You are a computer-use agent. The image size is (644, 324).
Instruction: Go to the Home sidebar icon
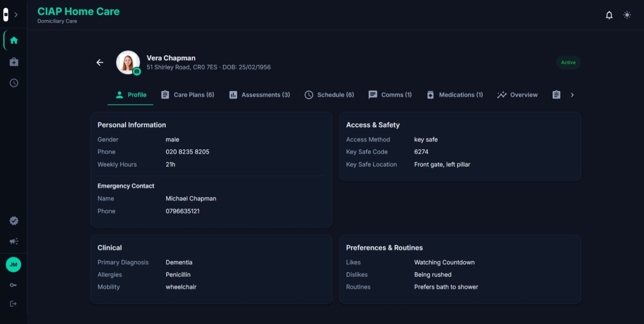14,40
